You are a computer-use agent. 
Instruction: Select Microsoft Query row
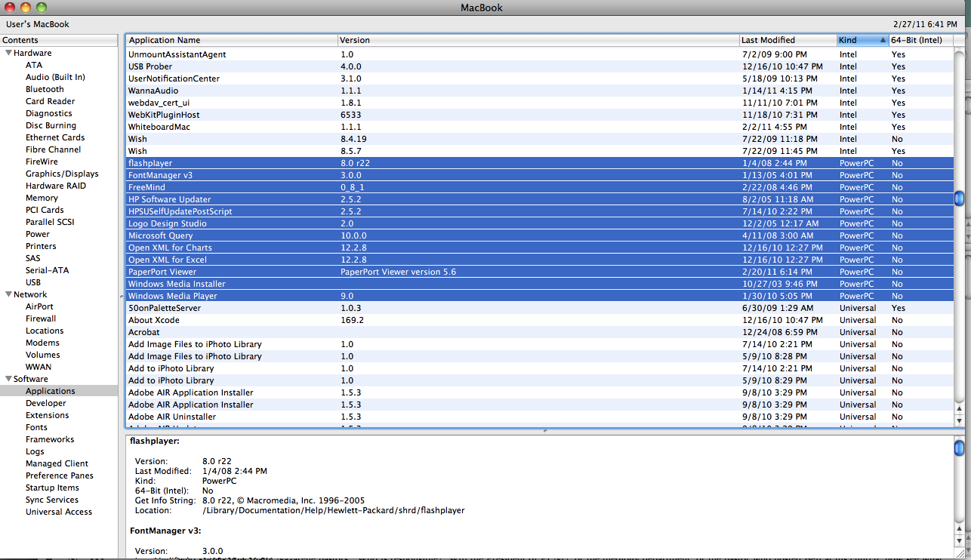point(539,235)
